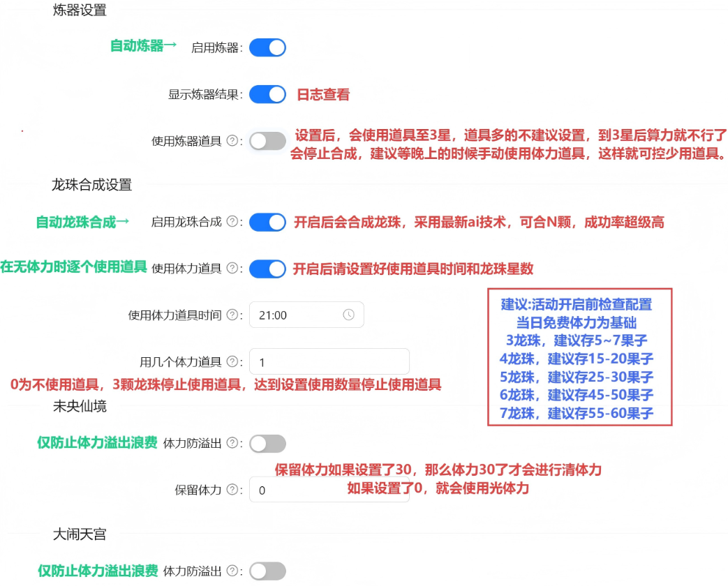Viewport: 728px width, 586px height.
Task: Click help icon next to 启用龙珠合成
Action: [x=232, y=222]
